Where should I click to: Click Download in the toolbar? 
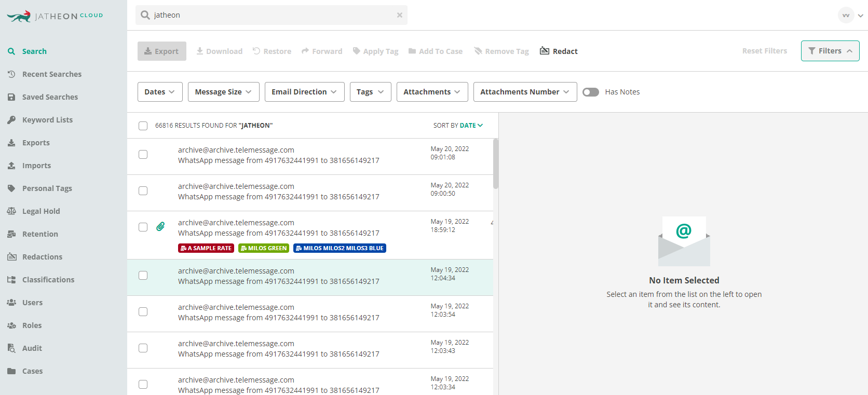[219, 51]
